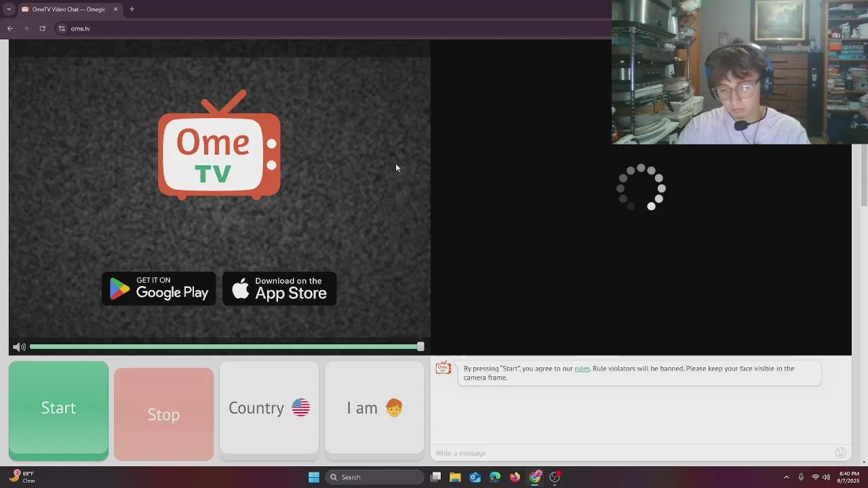Open Chrome from the taskbar
This screenshot has height=488, width=868.
click(535, 477)
